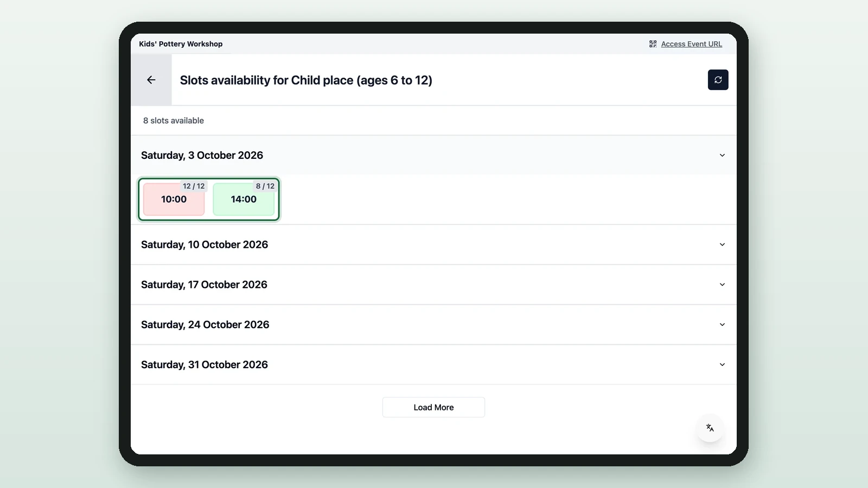Click the Saturday, 17 October 2026 heading
This screenshot has height=488, width=868.
click(x=204, y=285)
